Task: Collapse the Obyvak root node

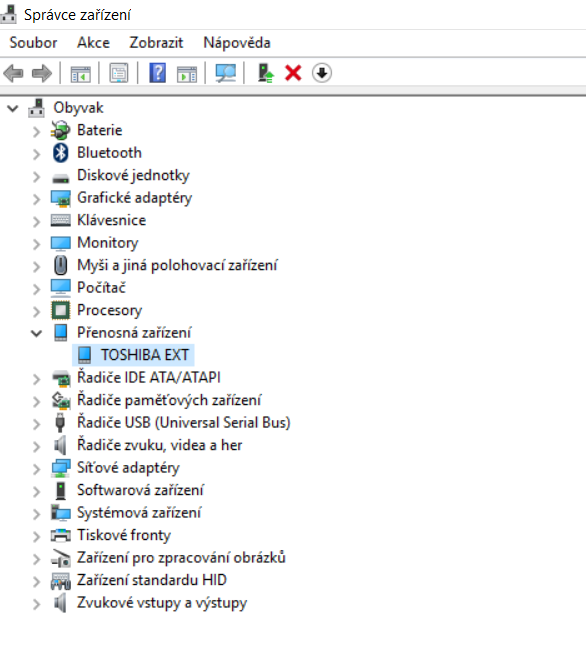Action: [x=13, y=109]
